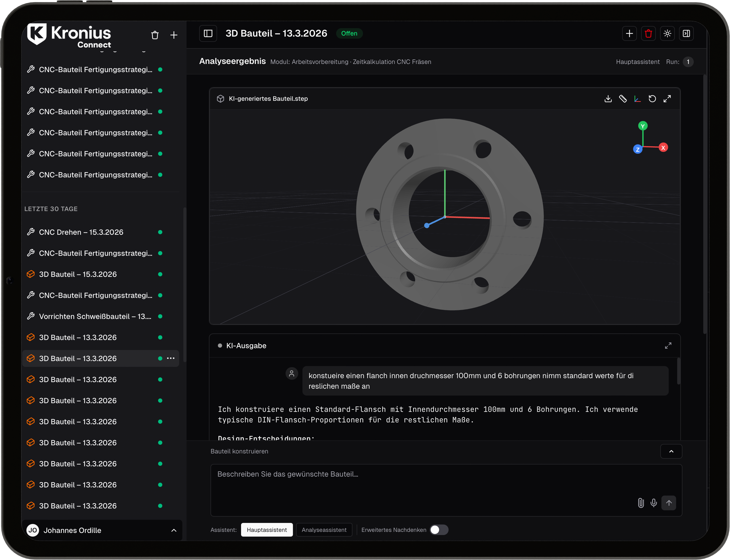Click the Bauteil description input field
730x560 pixels.
coord(420,483)
